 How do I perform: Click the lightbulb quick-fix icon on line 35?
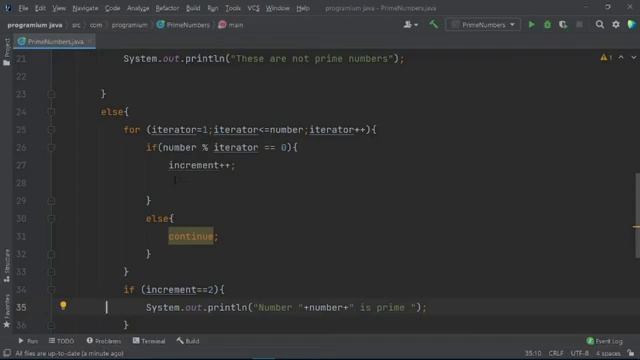click(x=63, y=305)
